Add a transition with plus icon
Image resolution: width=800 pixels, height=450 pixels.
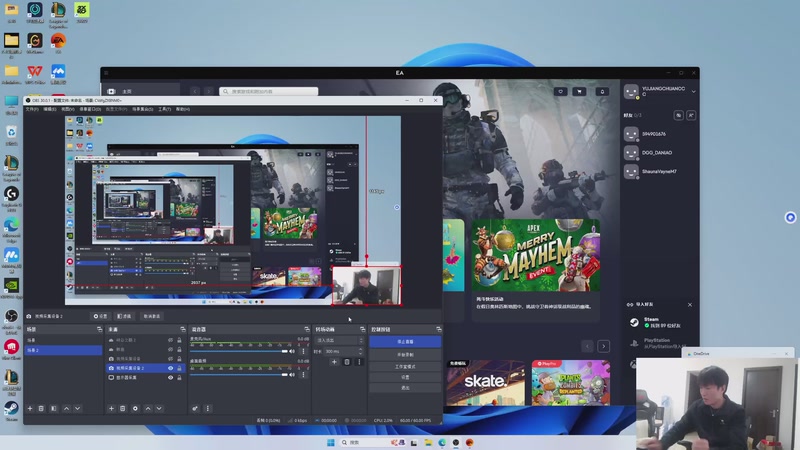point(334,362)
